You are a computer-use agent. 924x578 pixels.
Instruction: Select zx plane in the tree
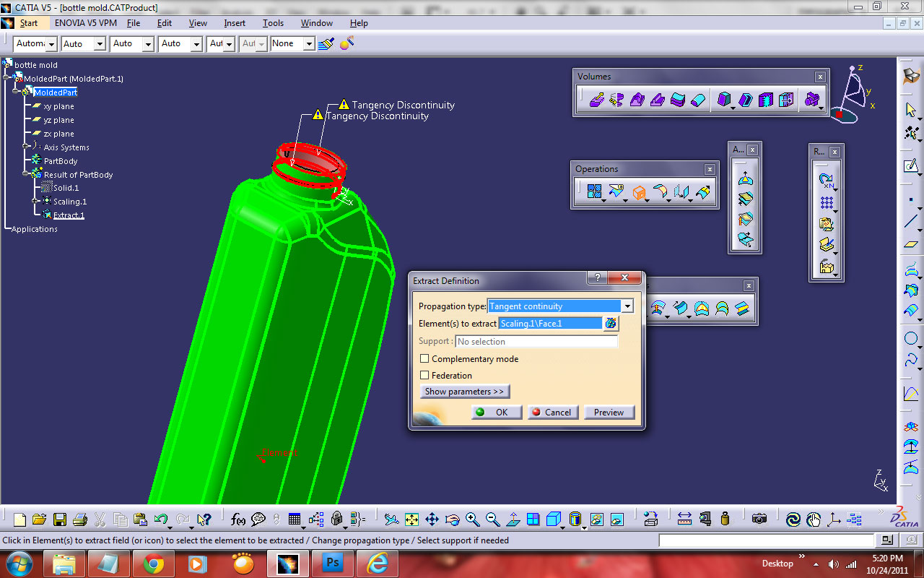tap(58, 134)
